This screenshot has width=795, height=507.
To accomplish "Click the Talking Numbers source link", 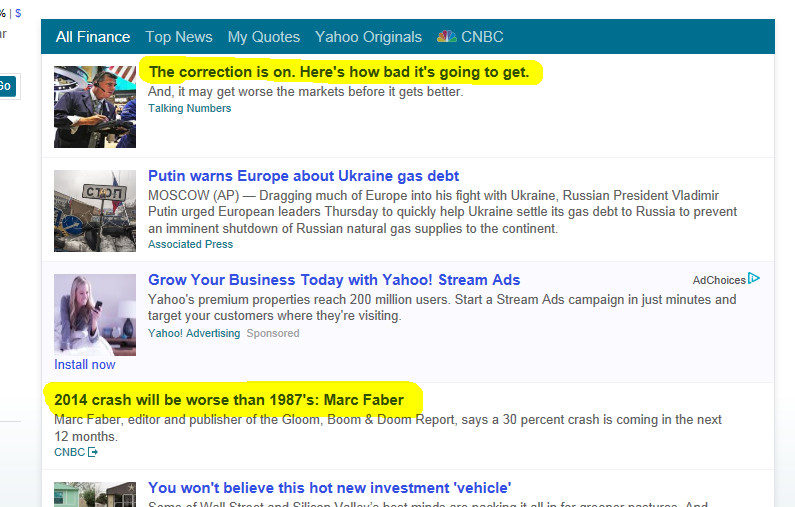I will (189, 108).
